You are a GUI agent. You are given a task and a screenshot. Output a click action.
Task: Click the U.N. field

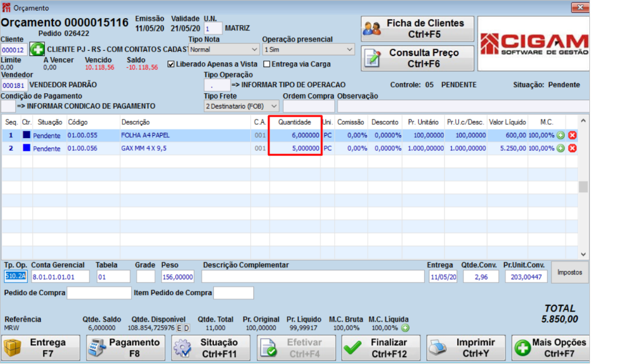pyautogui.click(x=213, y=29)
